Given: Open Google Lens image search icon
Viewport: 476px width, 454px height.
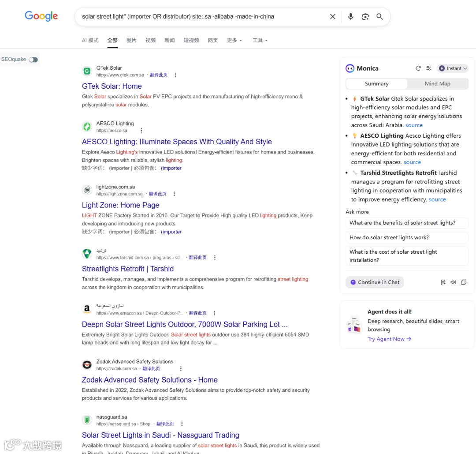Looking at the screenshot, I should [x=365, y=16].
